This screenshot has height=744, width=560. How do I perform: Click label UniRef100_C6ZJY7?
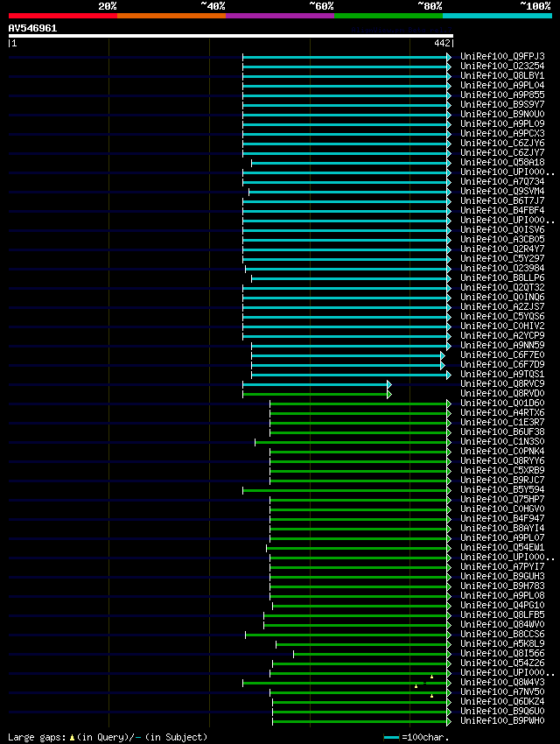[x=502, y=153]
